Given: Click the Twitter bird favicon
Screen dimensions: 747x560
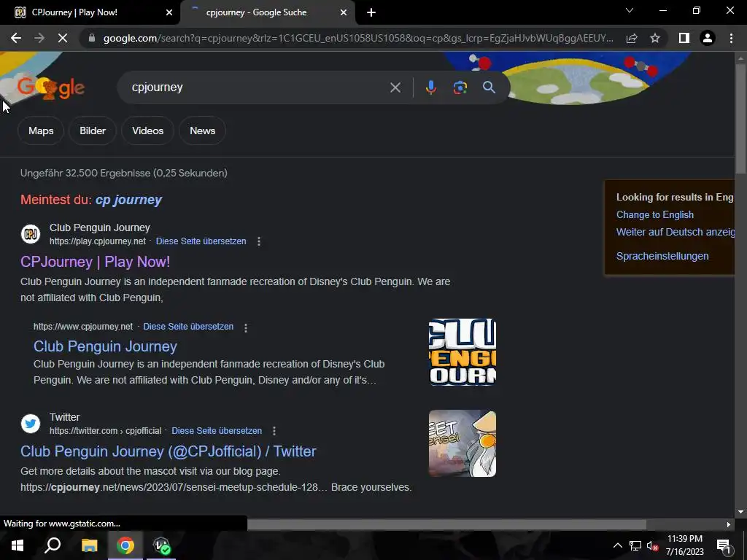Looking at the screenshot, I should click(x=31, y=424).
